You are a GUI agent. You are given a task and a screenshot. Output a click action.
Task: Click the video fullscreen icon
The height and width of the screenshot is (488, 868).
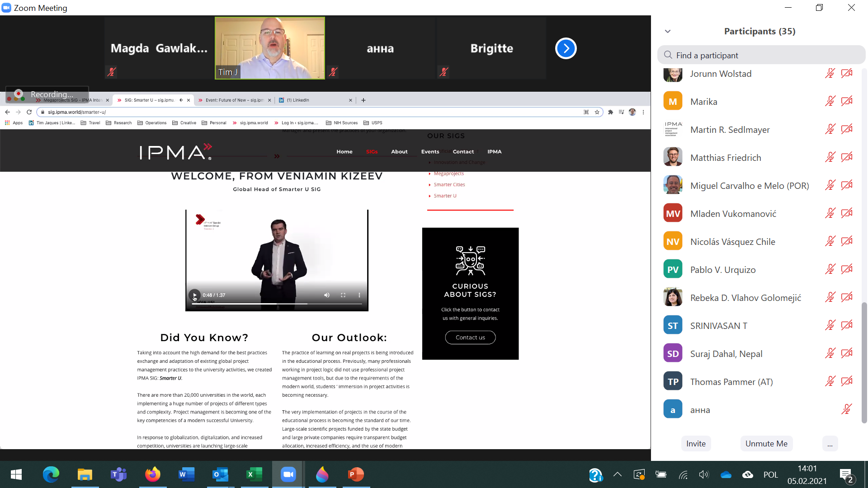(x=343, y=295)
